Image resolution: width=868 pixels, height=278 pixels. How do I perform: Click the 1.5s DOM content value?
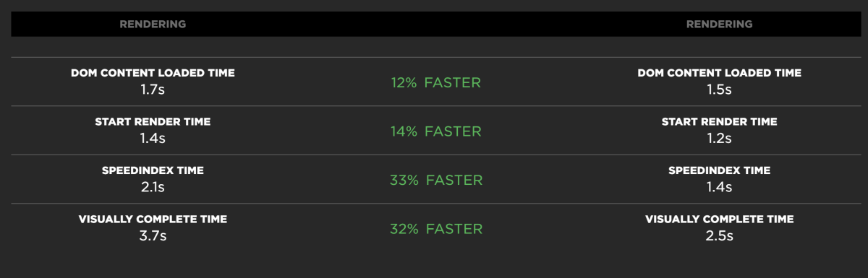coord(720,90)
